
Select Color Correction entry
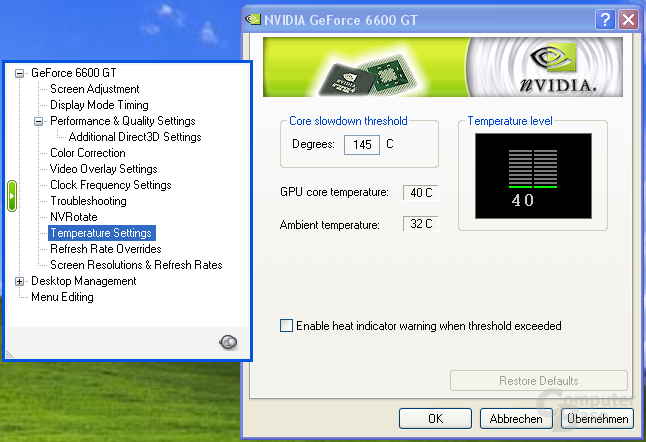[x=88, y=153]
